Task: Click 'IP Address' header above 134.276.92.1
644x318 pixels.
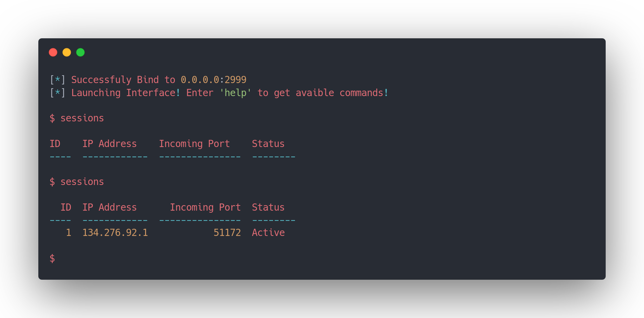Action: [110, 208]
